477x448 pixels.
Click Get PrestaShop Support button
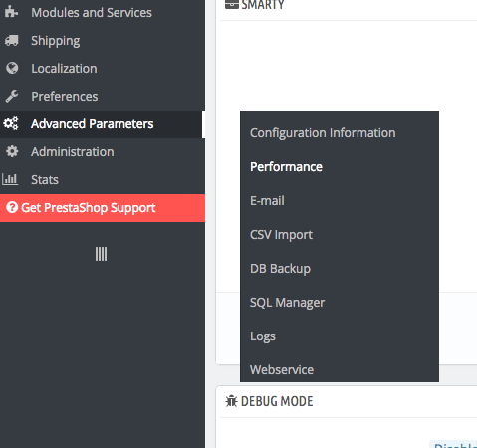click(x=103, y=208)
